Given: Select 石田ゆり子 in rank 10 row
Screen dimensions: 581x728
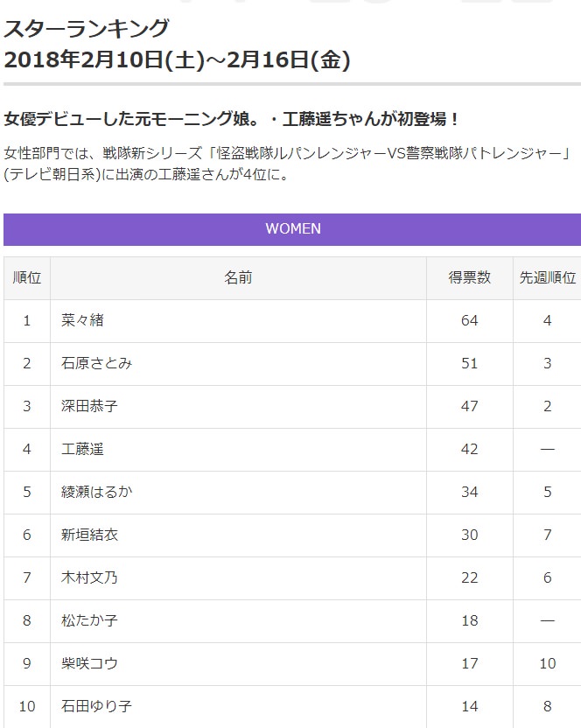Looking at the screenshot, I should tap(97, 705).
